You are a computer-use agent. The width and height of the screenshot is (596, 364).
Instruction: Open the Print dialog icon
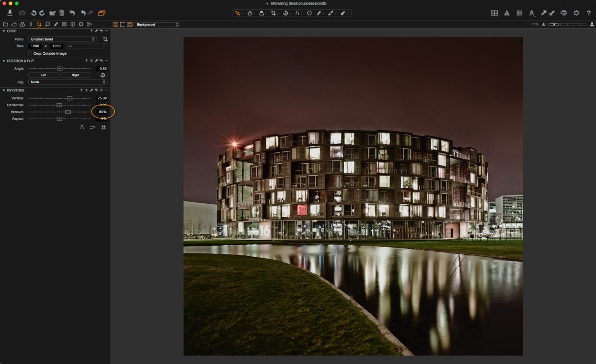[x=564, y=13]
